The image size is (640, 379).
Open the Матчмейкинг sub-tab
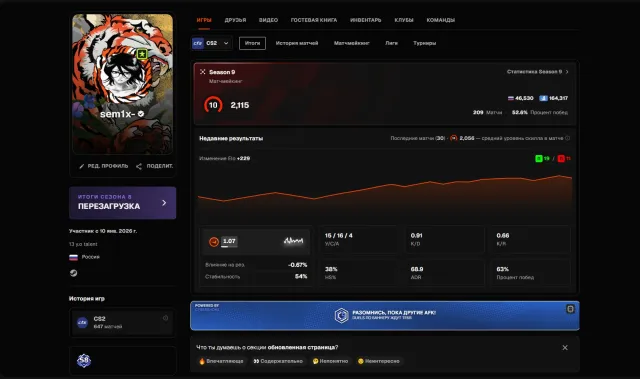pos(351,43)
